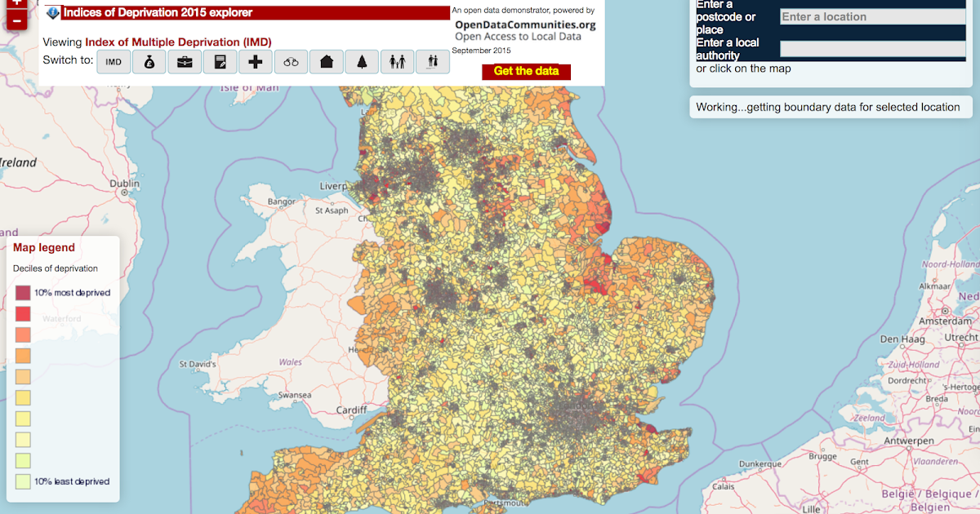Switch to children income deprivation family icon
Image resolution: width=980 pixels, height=514 pixels.
(397, 61)
